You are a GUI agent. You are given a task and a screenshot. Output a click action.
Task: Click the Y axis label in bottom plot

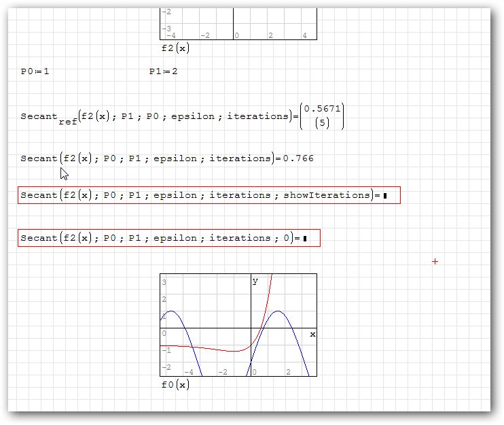pyautogui.click(x=255, y=282)
